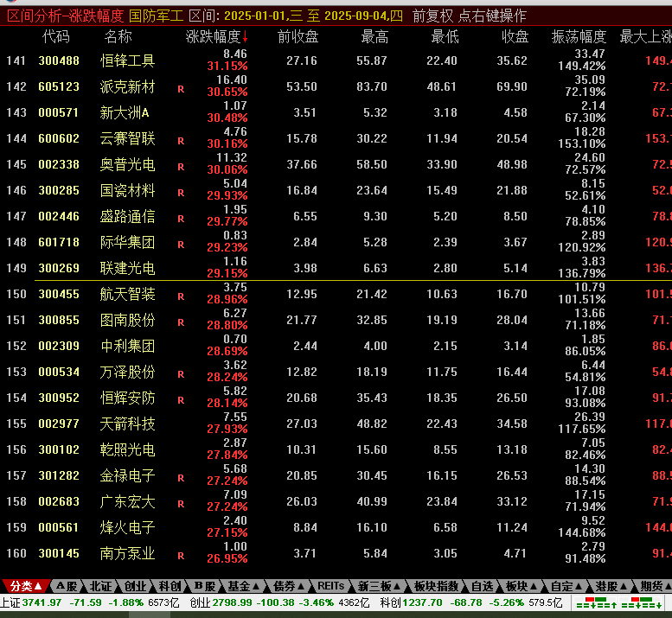
Task: Expand the 基金 tab menu
Action: point(243,586)
